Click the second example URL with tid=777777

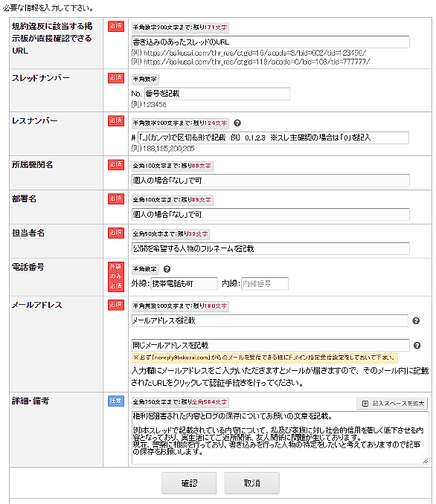click(251, 62)
